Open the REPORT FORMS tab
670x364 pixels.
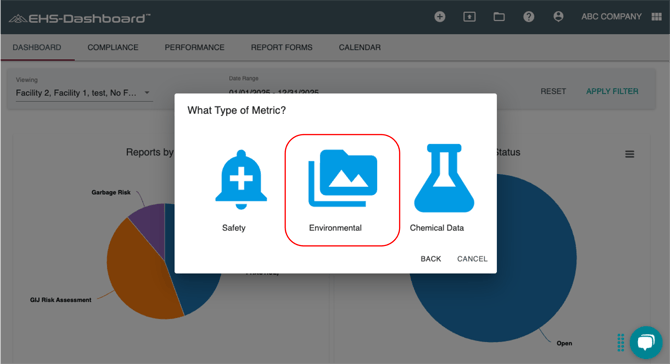click(x=282, y=47)
